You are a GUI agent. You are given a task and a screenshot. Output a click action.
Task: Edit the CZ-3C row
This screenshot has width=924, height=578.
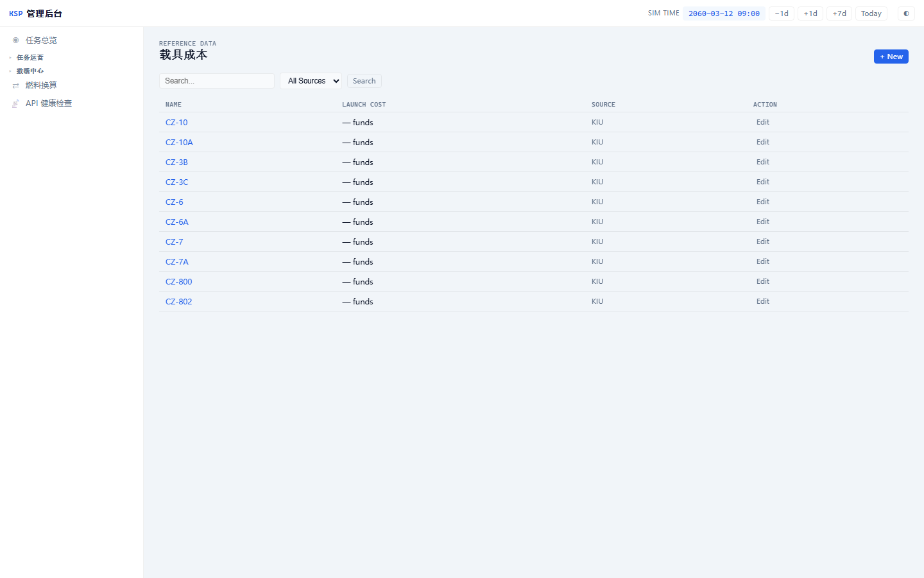pos(763,182)
